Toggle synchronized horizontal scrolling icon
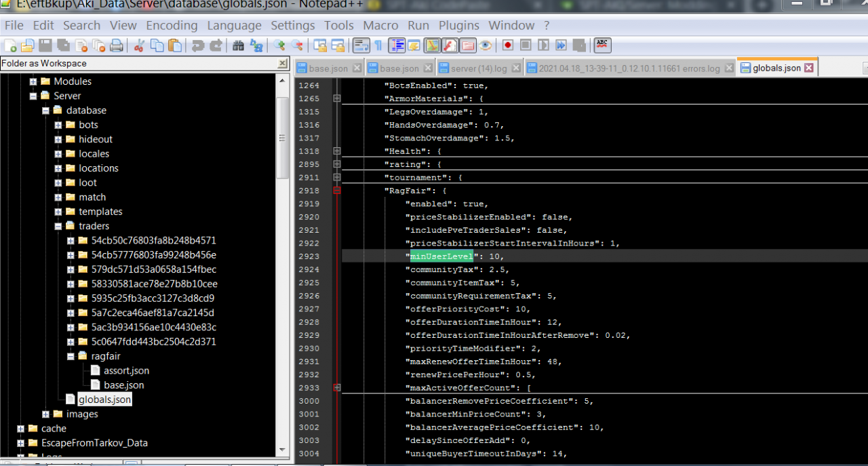Screen dimensions: 868x466 tap(338, 46)
